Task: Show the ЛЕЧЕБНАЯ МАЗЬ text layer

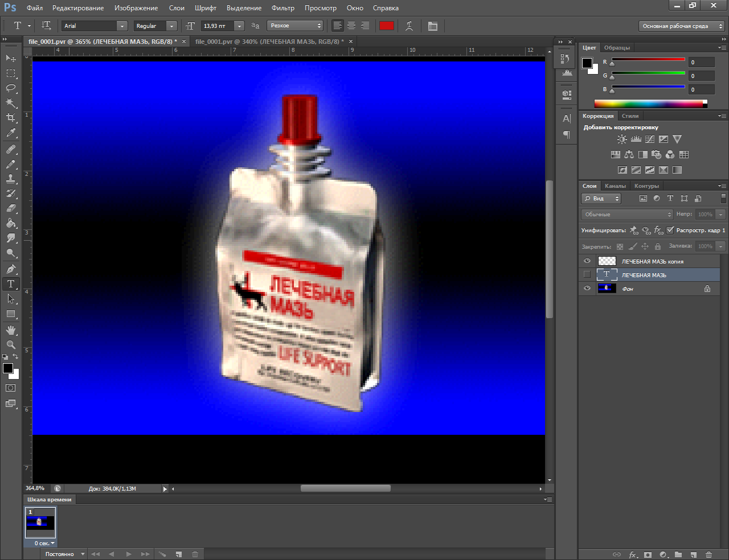Action: (587, 275)
